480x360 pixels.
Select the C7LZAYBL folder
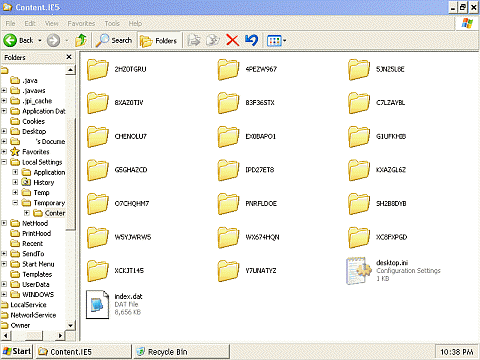pyautogui.click(x=377, y=103)
